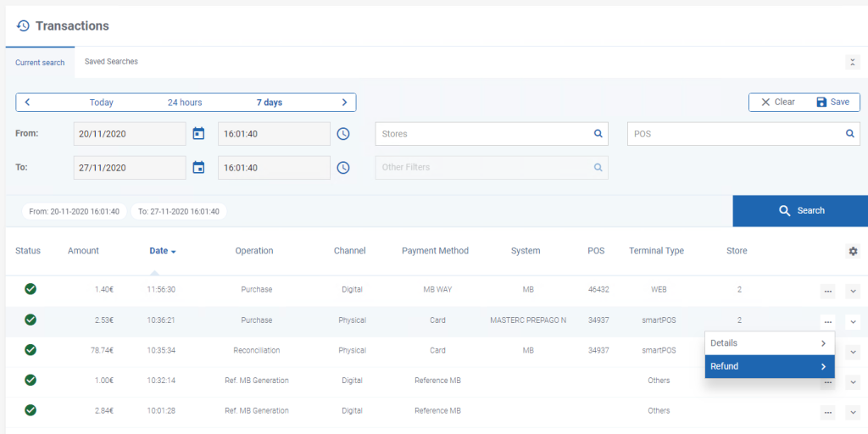Save the current search
This screenshot has height=434, width=868.
[833, 102]
